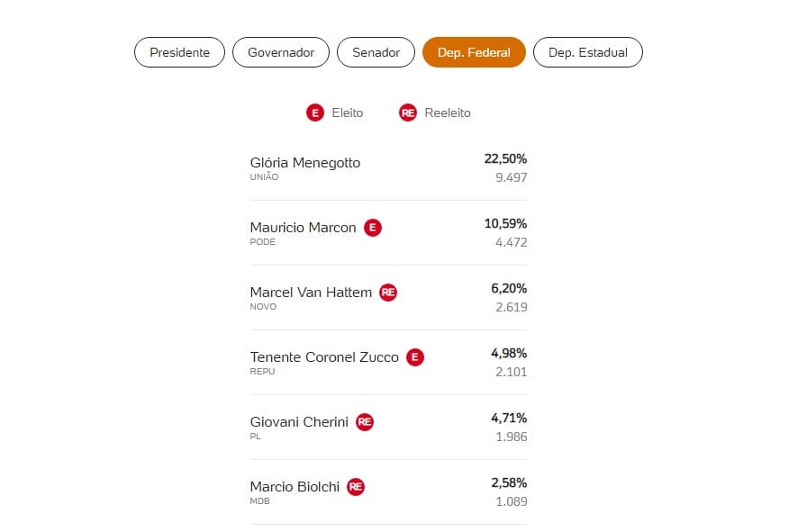Click the E badge beside Mauricio Marcon
Screen dimensions: 807x532
click(373, 228)
